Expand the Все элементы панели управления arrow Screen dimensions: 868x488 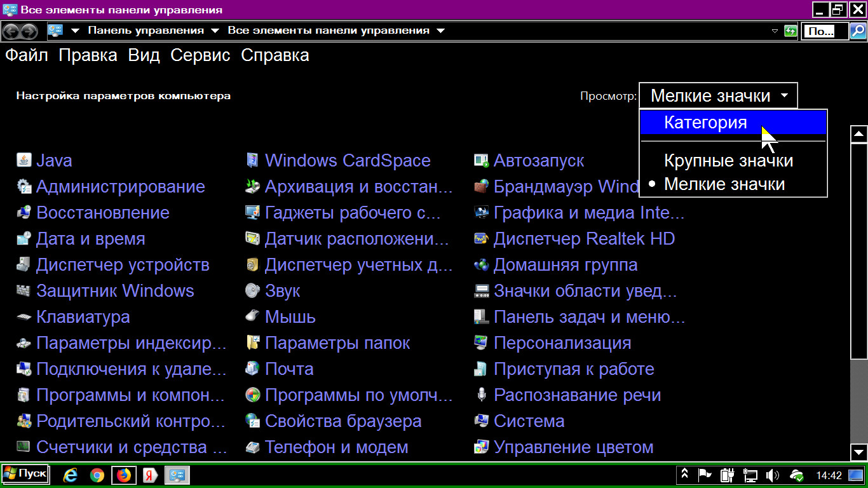[x=440, y=30]
